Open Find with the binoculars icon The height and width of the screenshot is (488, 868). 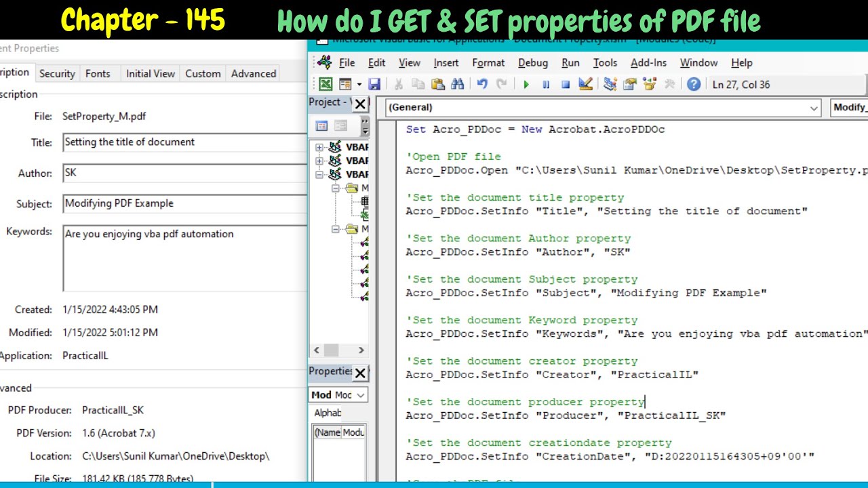tap(457, 84)
